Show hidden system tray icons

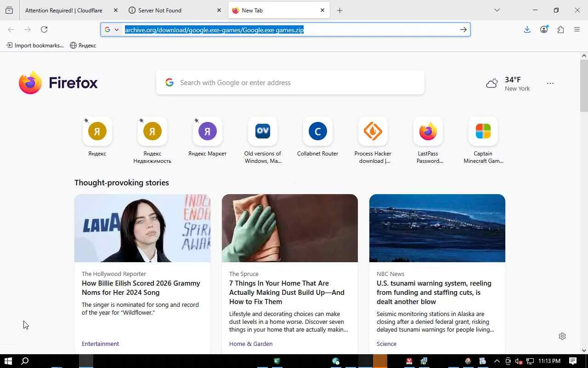(x=497, y=361)
